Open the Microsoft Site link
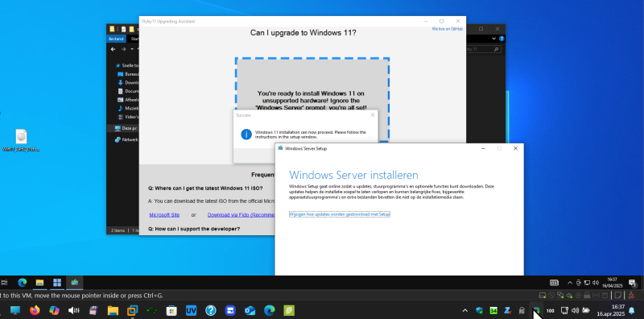The width and height of the screenshot is (644, 319). point(164,215)
